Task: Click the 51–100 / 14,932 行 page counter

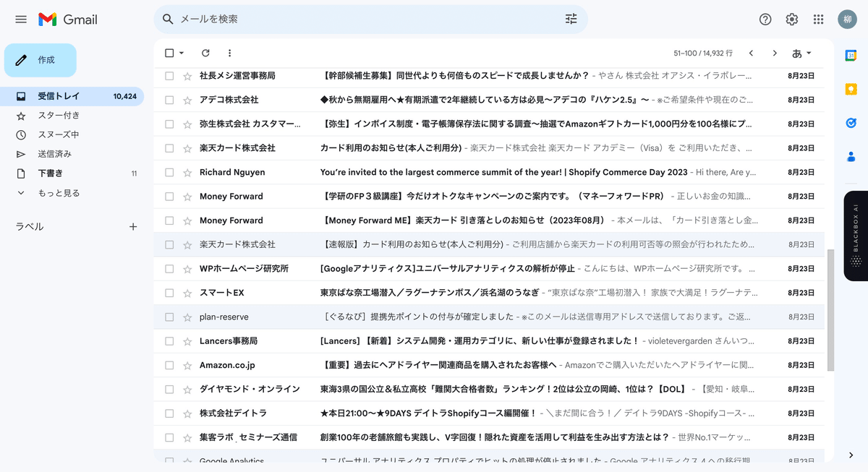Action: 703,53
